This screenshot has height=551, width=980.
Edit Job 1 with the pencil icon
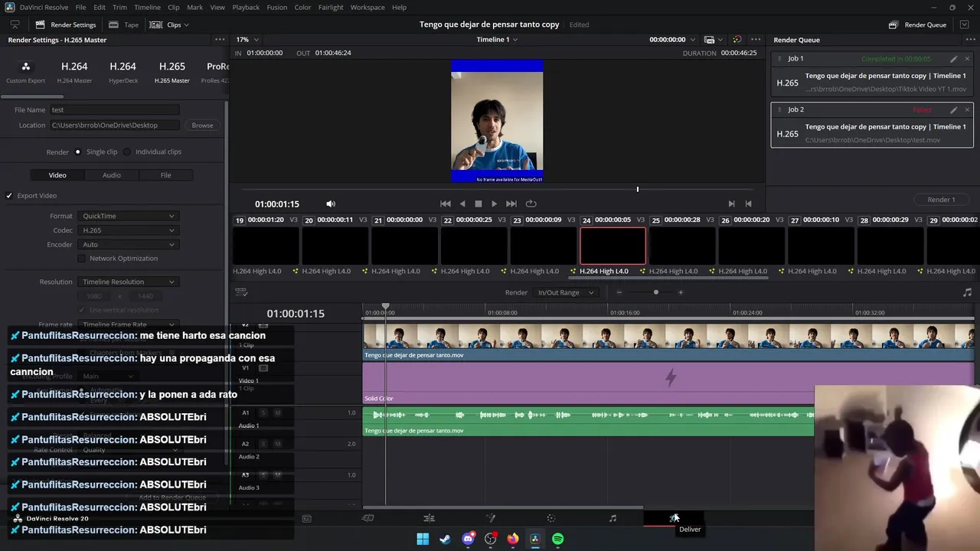tap(953, 59)
